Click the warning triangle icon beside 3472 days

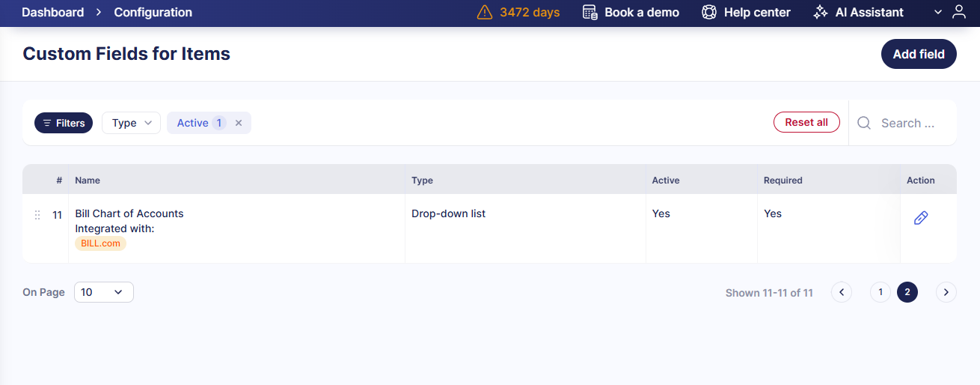[485, 12]
